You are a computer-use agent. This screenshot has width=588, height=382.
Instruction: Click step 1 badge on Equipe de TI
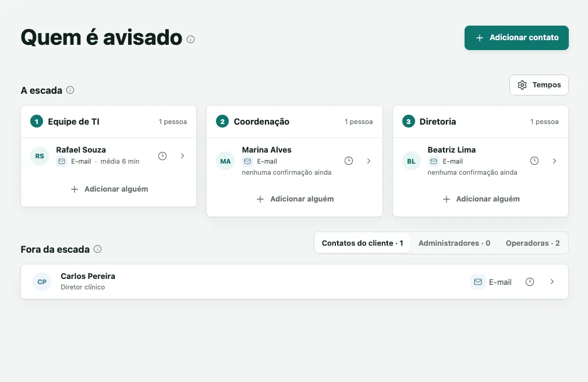pos(36,122)
